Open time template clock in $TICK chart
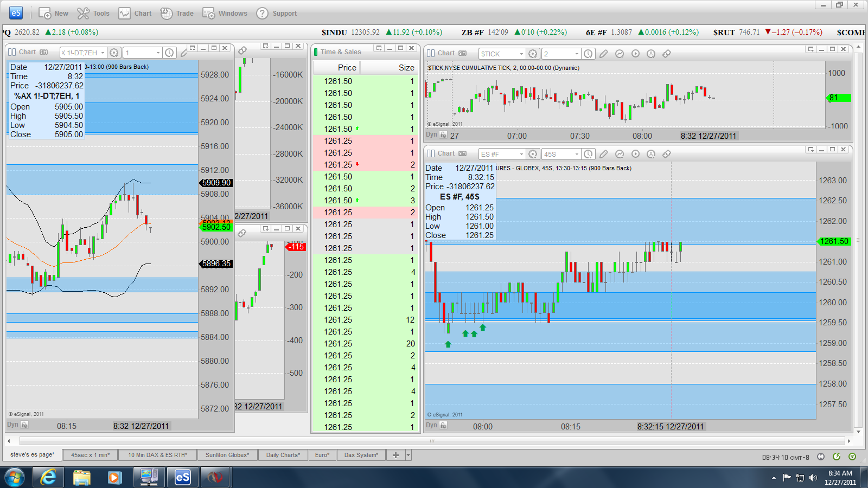Screen dimensions: 868x488 click(588, 54)
